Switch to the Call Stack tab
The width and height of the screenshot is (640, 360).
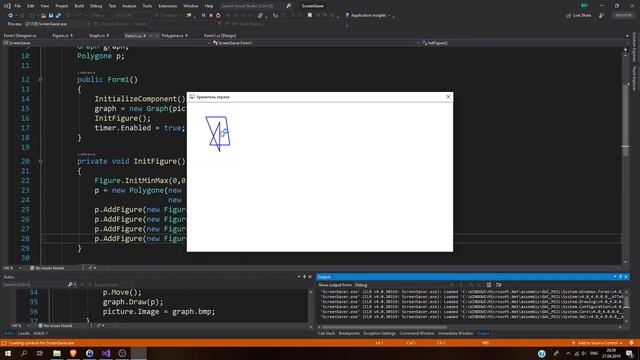click(326, 333)
